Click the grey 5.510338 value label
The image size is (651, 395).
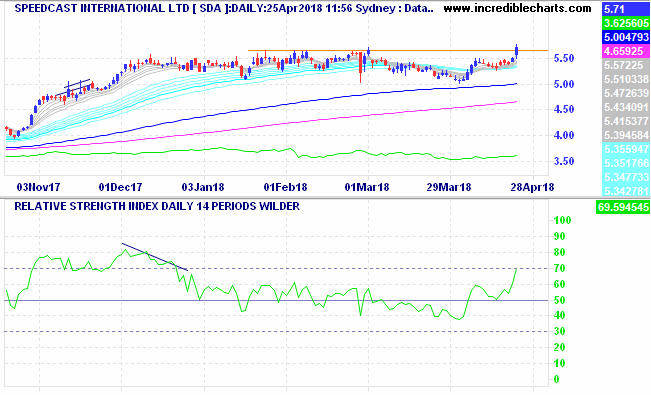point(626,79)
